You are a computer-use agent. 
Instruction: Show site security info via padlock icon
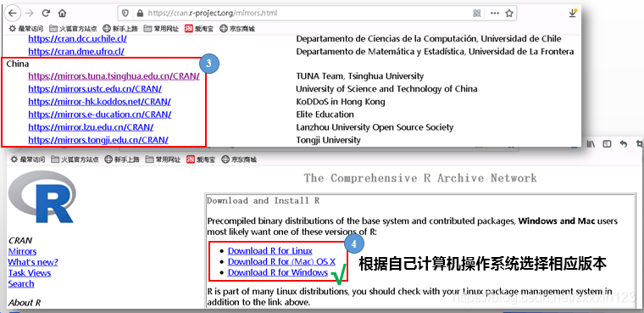(140, 14)
